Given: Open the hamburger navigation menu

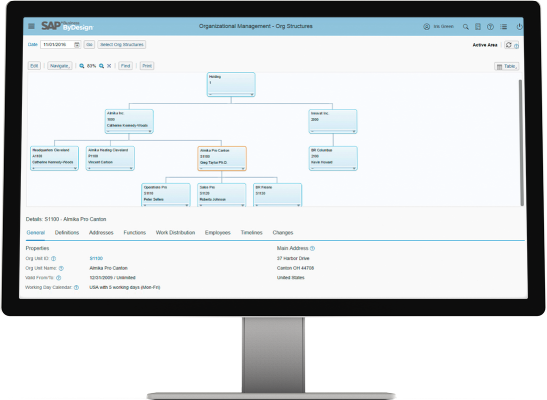Looking at the screenshot, I should 31,26.
